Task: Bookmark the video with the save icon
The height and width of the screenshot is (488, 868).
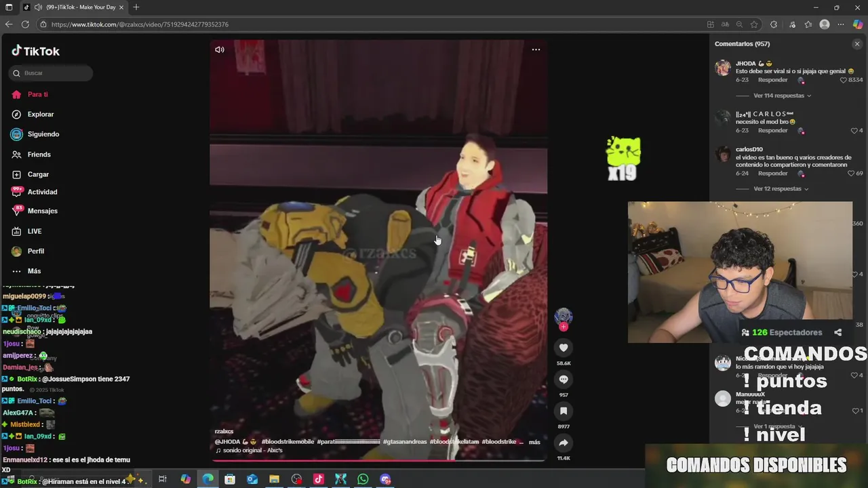Action: pyautogui.click(x=564, y=411)
